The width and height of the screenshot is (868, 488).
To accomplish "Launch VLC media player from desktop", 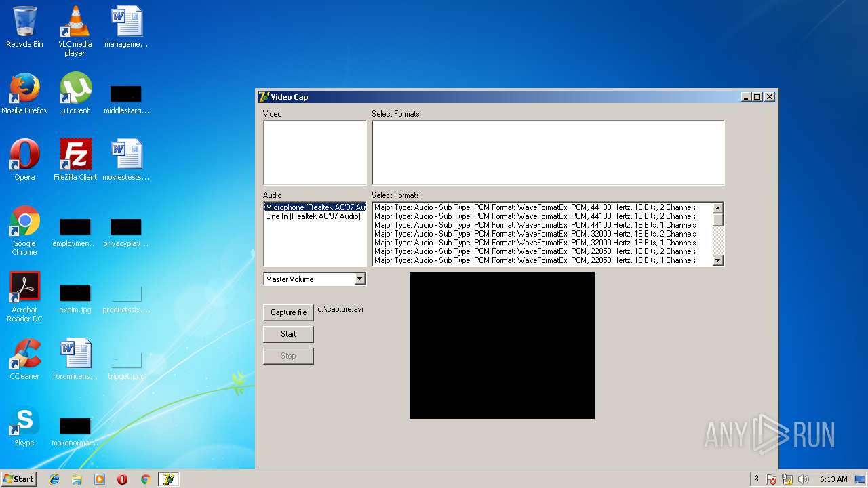I will [x=75, y=31].
